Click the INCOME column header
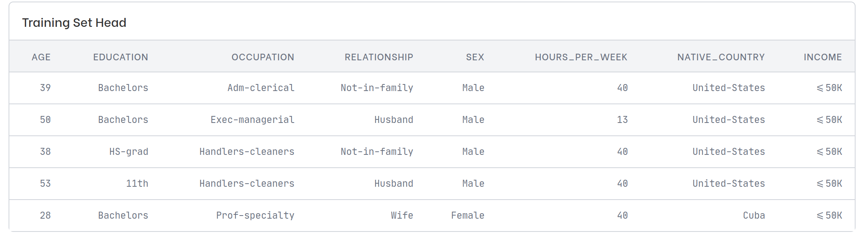The image size is (868, 242). [x=822, y=57]
